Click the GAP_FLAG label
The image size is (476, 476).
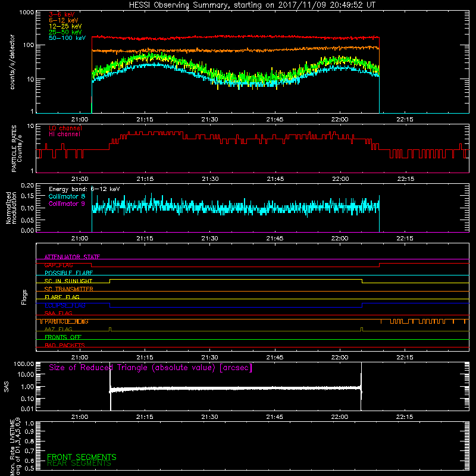click(58, 265)
